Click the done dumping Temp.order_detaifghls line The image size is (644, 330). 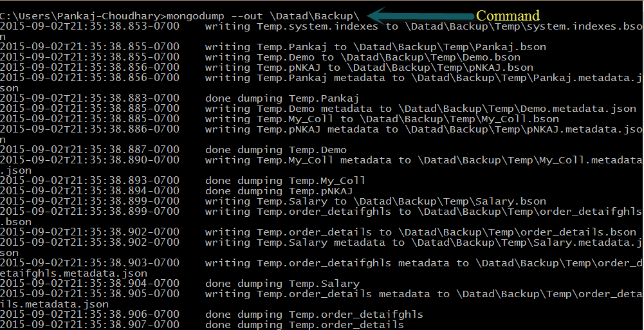click(x=315, y=315)
